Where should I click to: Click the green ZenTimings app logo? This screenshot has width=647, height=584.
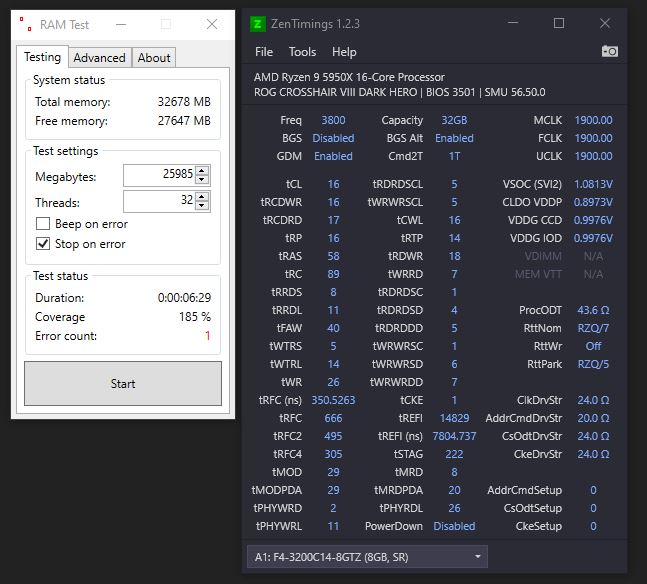(257, 24)
